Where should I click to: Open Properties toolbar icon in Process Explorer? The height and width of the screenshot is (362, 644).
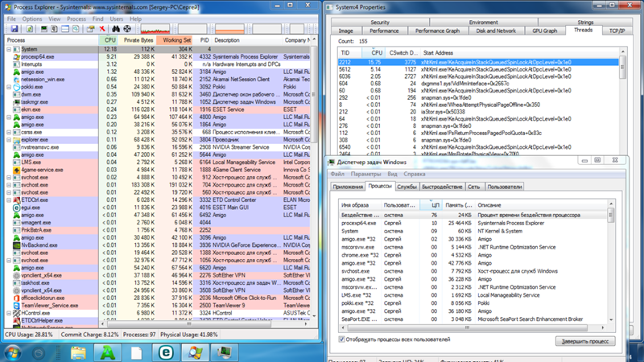[90, 29]
